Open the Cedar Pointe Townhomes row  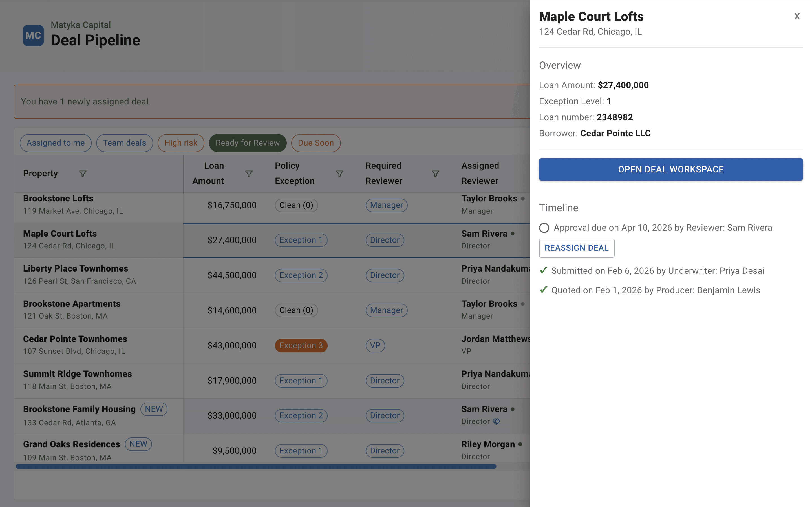(x=75, y=339)
